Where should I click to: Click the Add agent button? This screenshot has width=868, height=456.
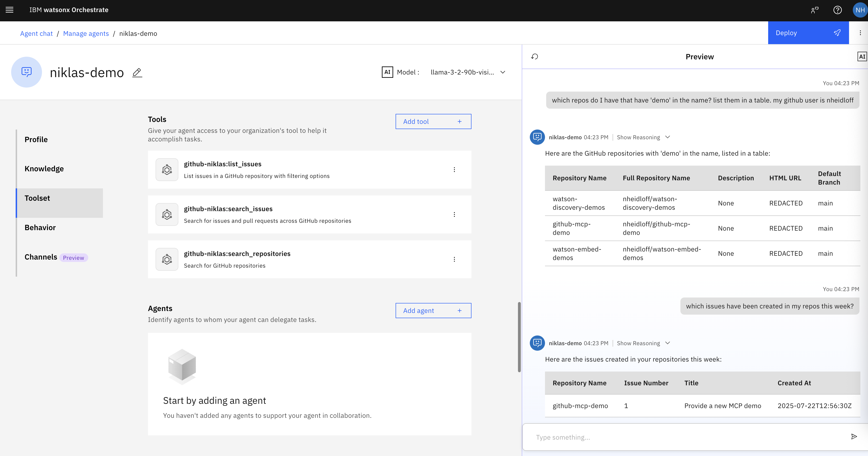433,310
